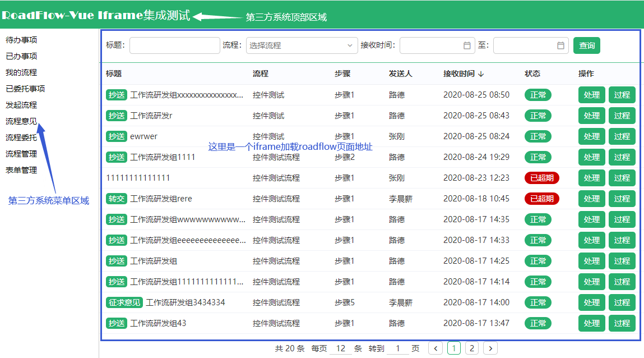Go to 流程管理 menu entry
Viewport: 644px width, 358px height.
point(21,154)
